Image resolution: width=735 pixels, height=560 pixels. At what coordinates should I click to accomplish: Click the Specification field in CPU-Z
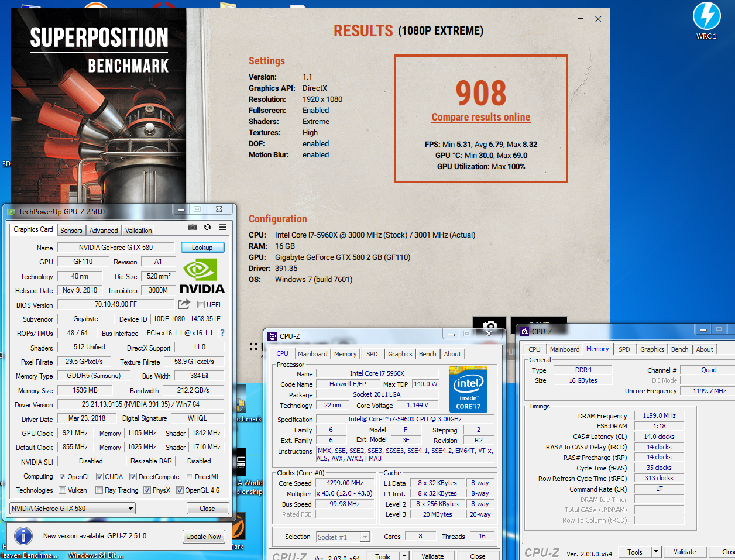coord(405,420)
